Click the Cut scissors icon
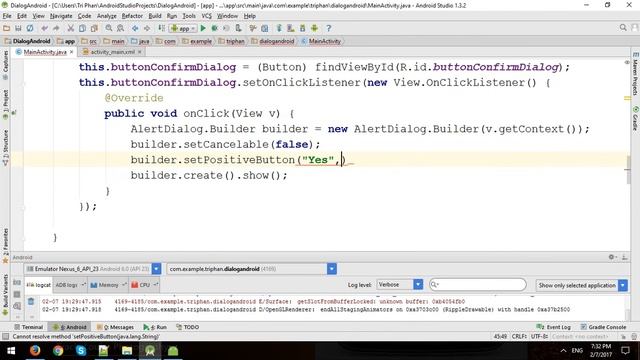 [x=71, y=28]
